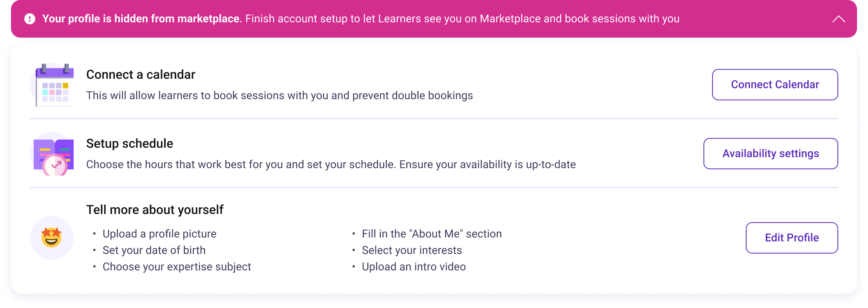Click the info icon in the pink banner

pyautogui.click(x=30, y=18)
